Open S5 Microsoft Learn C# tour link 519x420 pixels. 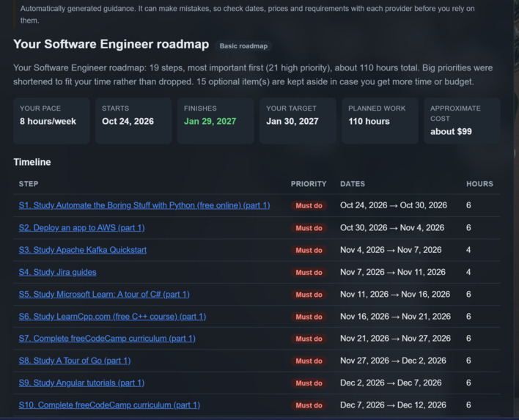104,294
